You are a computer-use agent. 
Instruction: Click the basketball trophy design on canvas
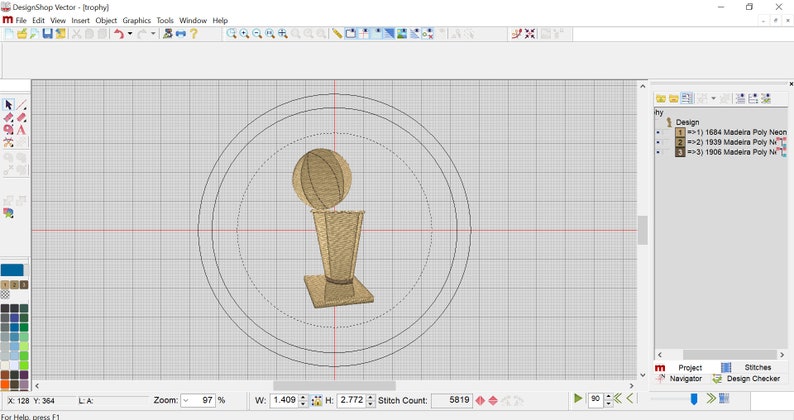(332, 229)
